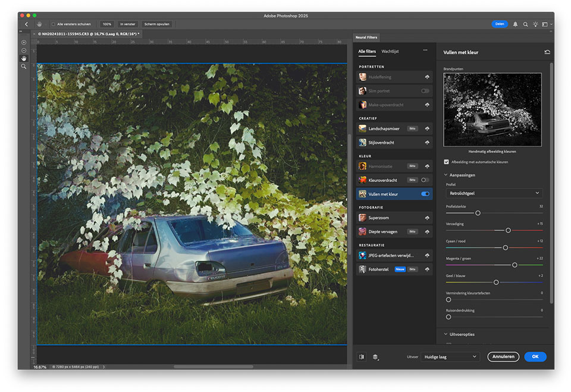
Task: Click the 16.67% zoom field in status bar
Action: tap(40, 367)
